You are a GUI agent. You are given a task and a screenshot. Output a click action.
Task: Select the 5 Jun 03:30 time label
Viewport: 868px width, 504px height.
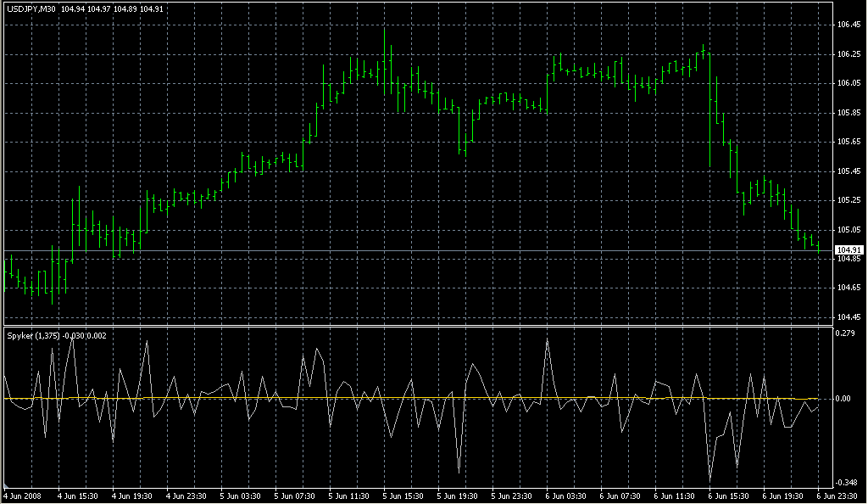242,496
